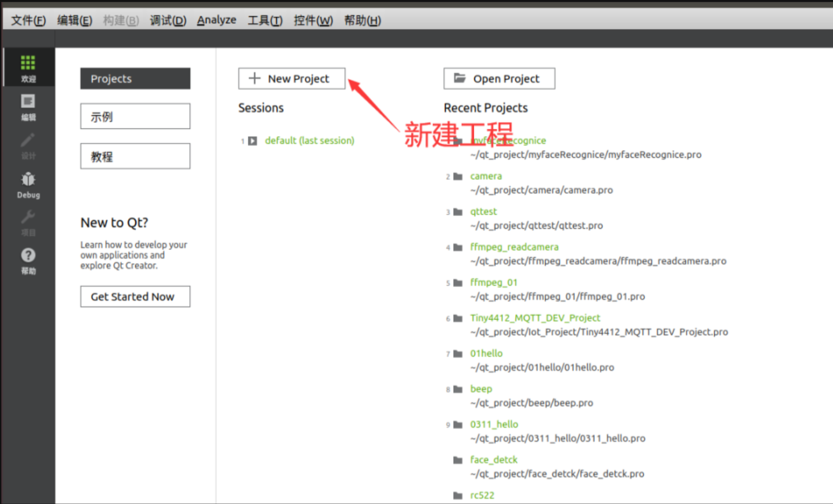Select the 项目 (Projects) wrench mode icon
Image resolution: width=833 pixels, height=504 pixels.
[x=28, y=223]
